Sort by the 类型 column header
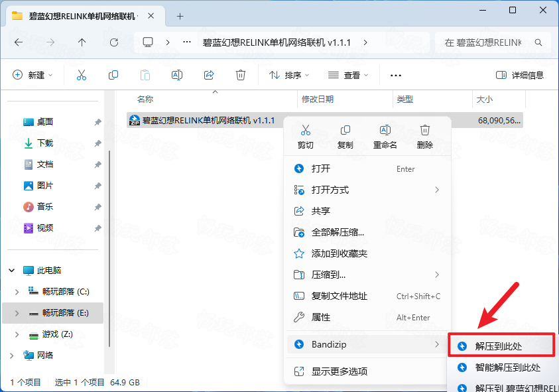The width and height of the screenshot is (559, 392). [405, 99]
